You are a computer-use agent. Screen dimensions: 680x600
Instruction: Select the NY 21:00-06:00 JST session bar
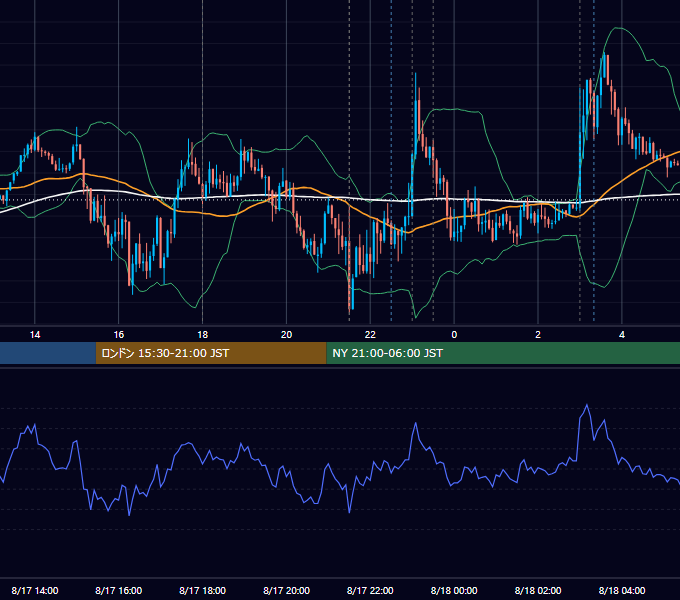(503, 353)
